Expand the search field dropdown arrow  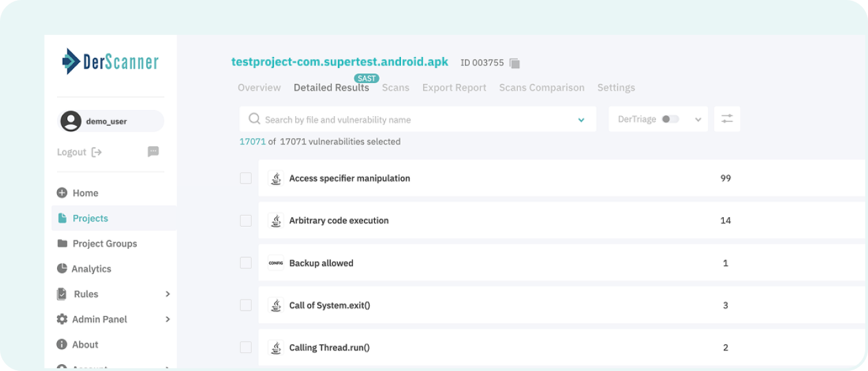582,120
